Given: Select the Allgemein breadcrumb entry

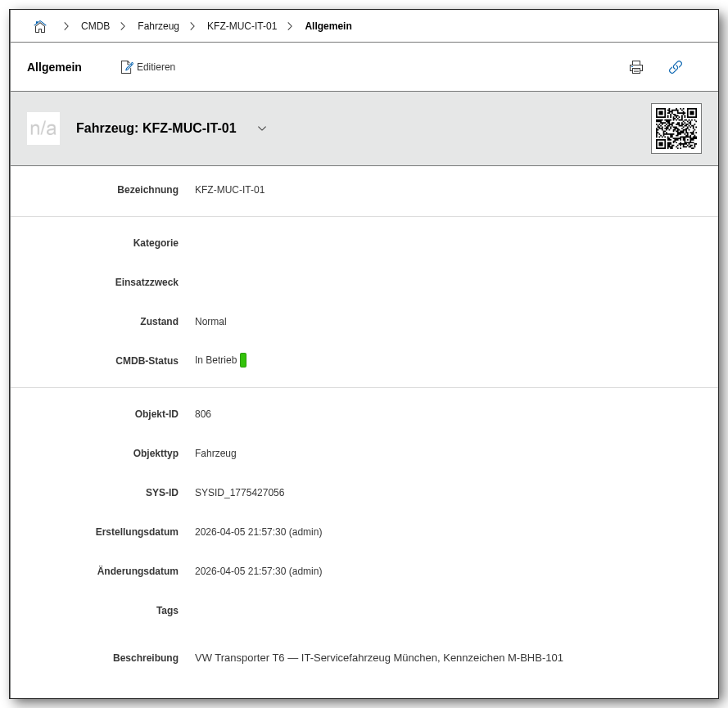Looking at the screenshot, I should 328,26.
